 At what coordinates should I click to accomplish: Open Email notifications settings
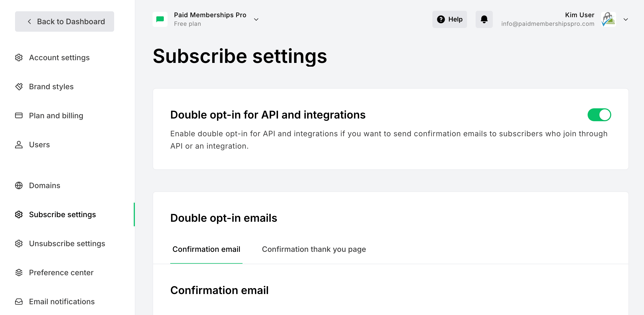62,302
